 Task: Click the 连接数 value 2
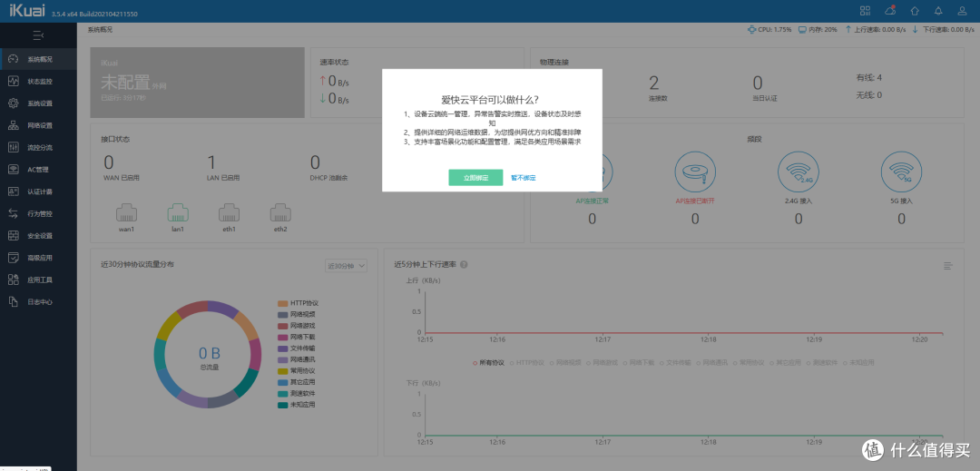(x=653, y=83)
